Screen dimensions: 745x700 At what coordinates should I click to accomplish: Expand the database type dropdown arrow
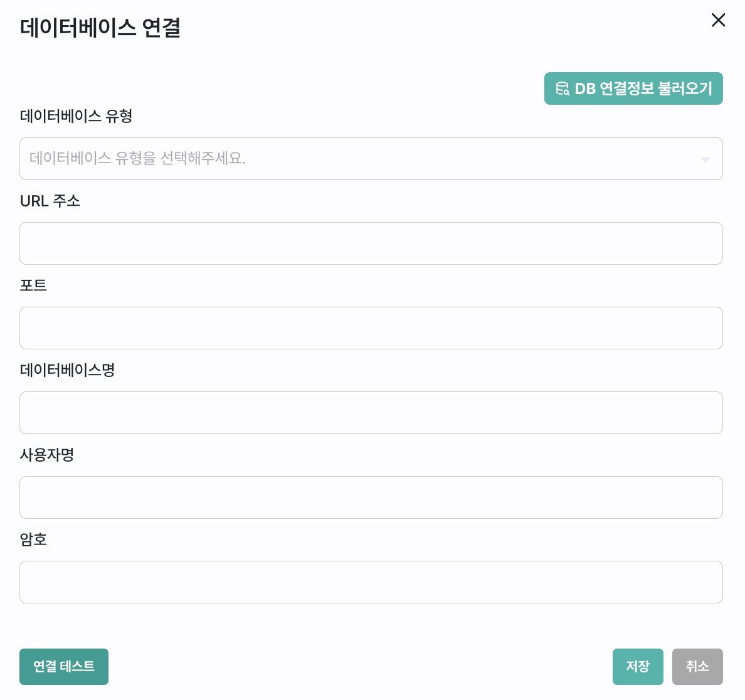[x=705, y=159]
